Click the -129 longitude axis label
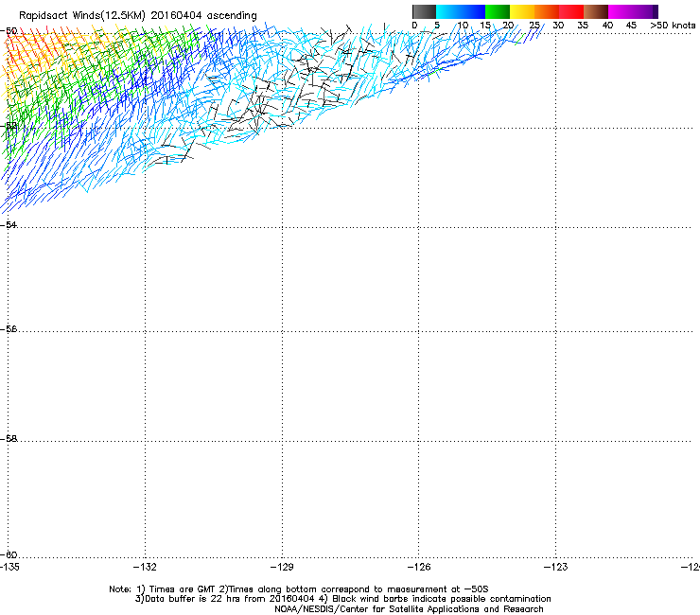The image size is (700, 615). point(282,567)
